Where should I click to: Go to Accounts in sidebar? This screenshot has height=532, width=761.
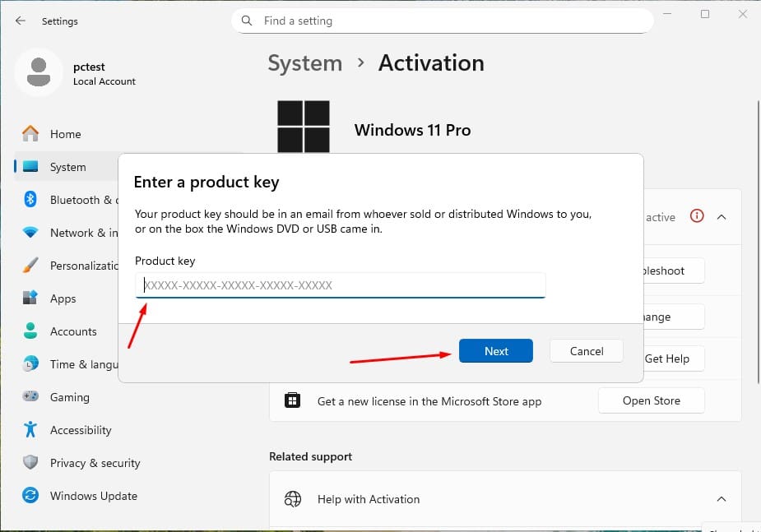72,331
